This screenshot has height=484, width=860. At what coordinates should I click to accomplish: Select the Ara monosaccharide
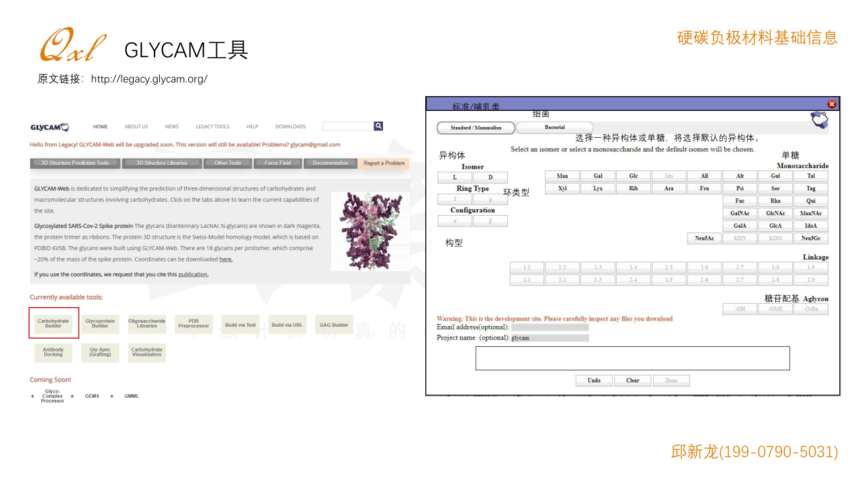[x=669, y=188]
